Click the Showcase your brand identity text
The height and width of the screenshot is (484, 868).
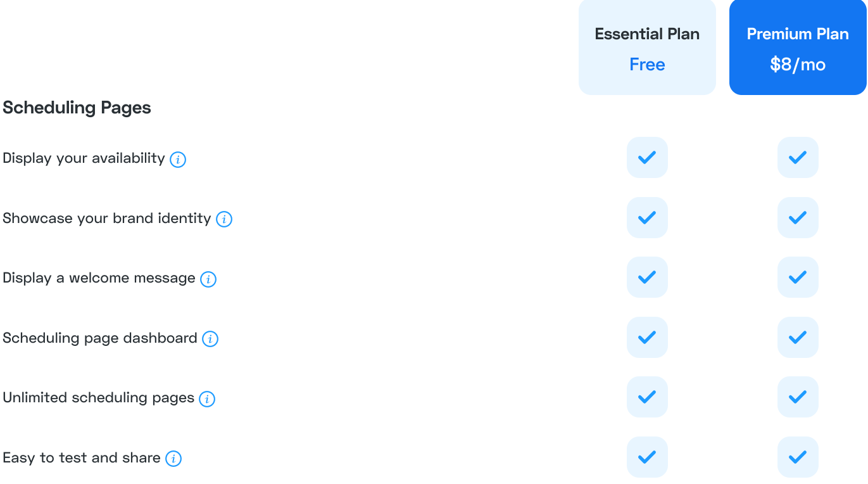(106, 219)
